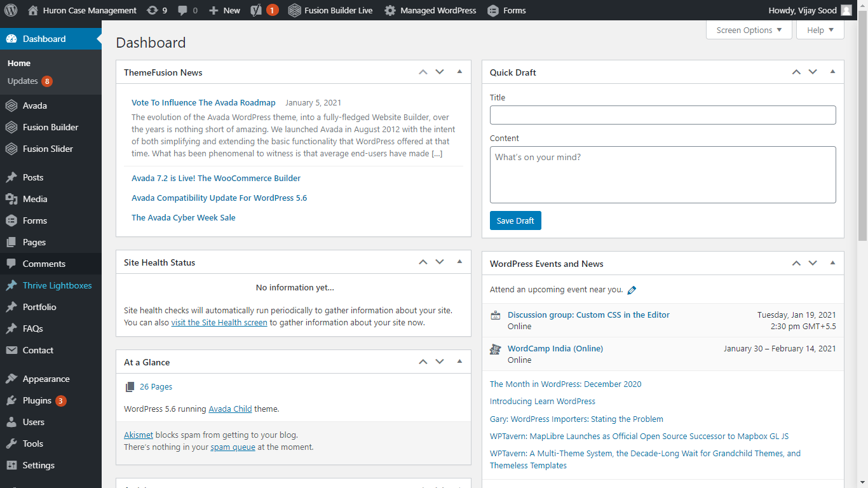
Task: Click the Tools wrench icon
Action: point(11,444)
